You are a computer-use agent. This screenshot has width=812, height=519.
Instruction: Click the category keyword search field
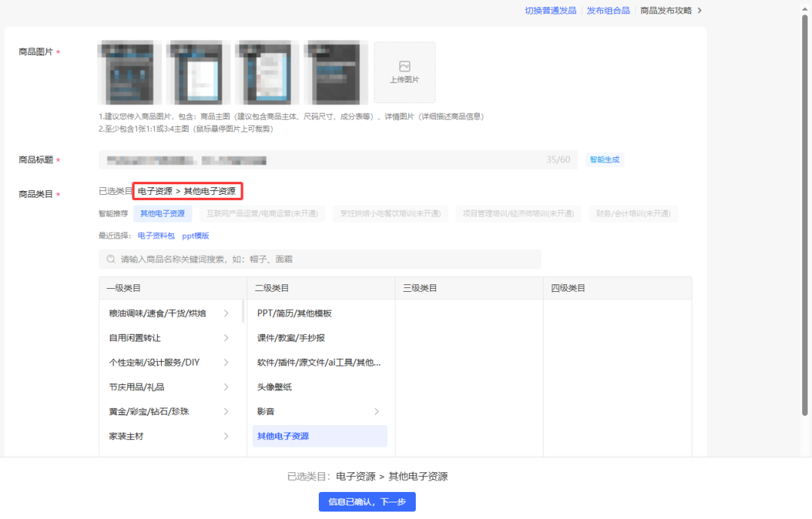click(323, 259)
